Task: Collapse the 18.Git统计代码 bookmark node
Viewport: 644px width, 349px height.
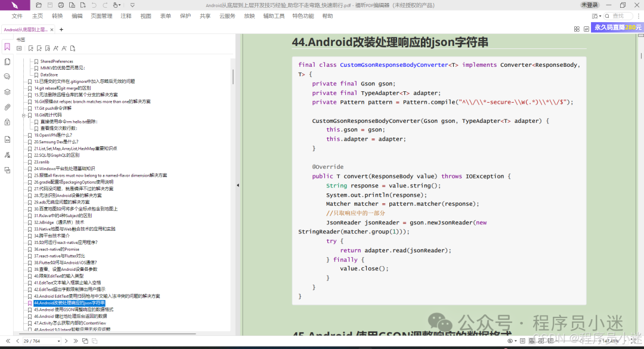Action: [24, 115]
